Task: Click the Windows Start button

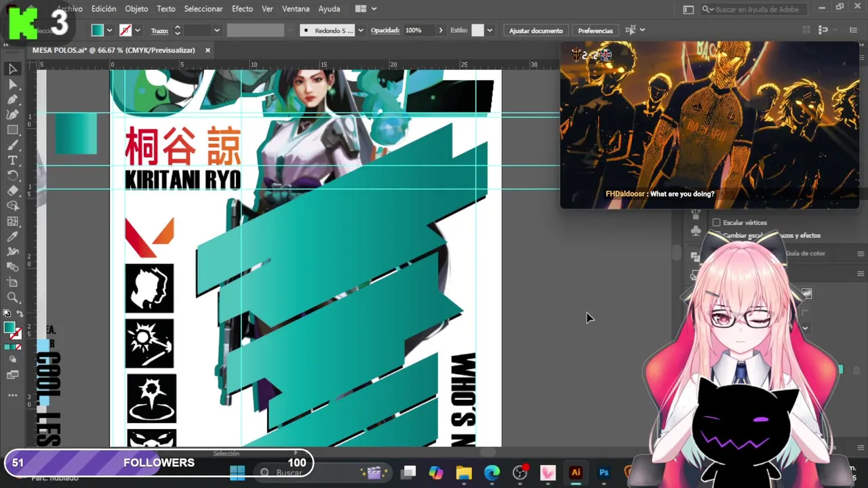Action: pyautogui.click(x=237, y=472)
